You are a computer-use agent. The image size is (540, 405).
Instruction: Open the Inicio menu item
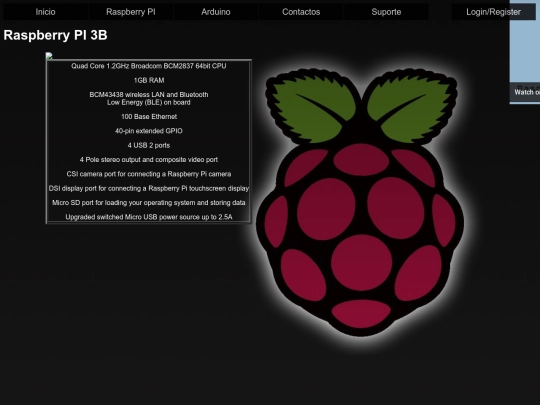[x=45, y=12]
